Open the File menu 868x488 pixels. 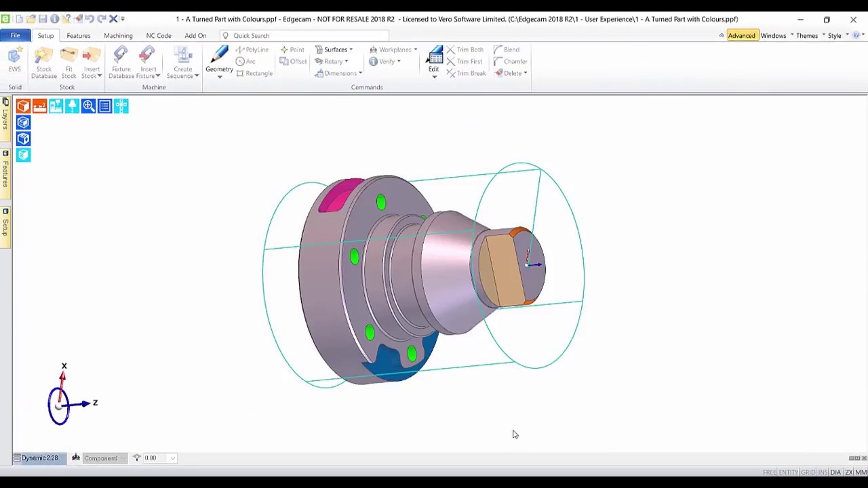pos(15,35)
